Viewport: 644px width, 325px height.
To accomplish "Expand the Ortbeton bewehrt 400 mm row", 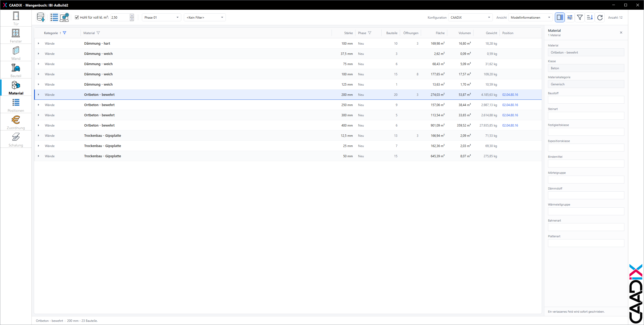I will pos(39,125).
